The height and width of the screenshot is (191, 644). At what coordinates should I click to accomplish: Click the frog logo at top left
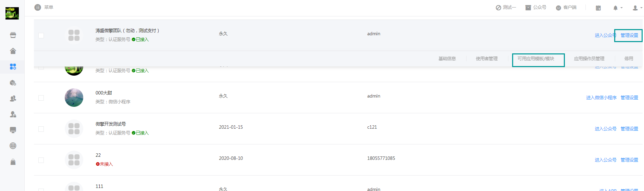pyautogui.click(x=12, y=13)
